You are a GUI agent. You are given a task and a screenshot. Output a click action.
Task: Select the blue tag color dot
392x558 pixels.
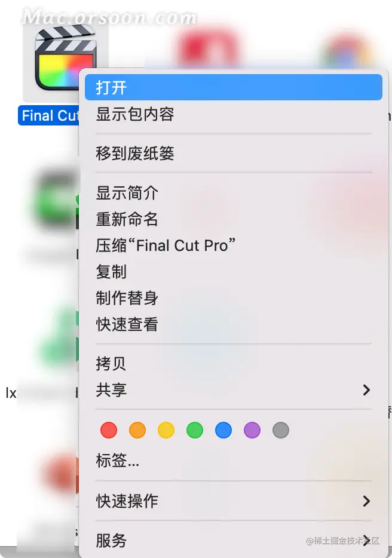(x=223, y=430)
